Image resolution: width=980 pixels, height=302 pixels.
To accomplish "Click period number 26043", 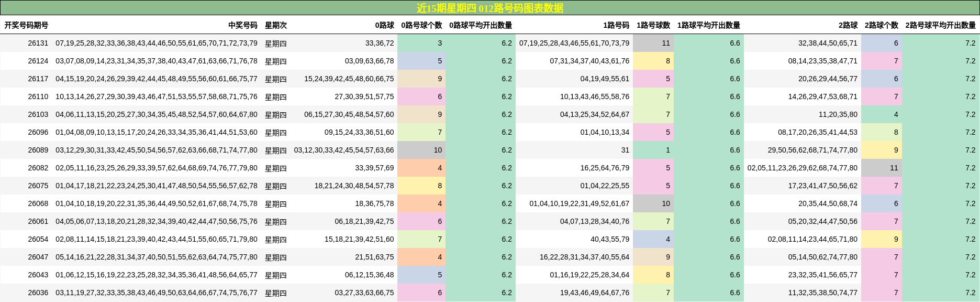I will tap(38, 275).
